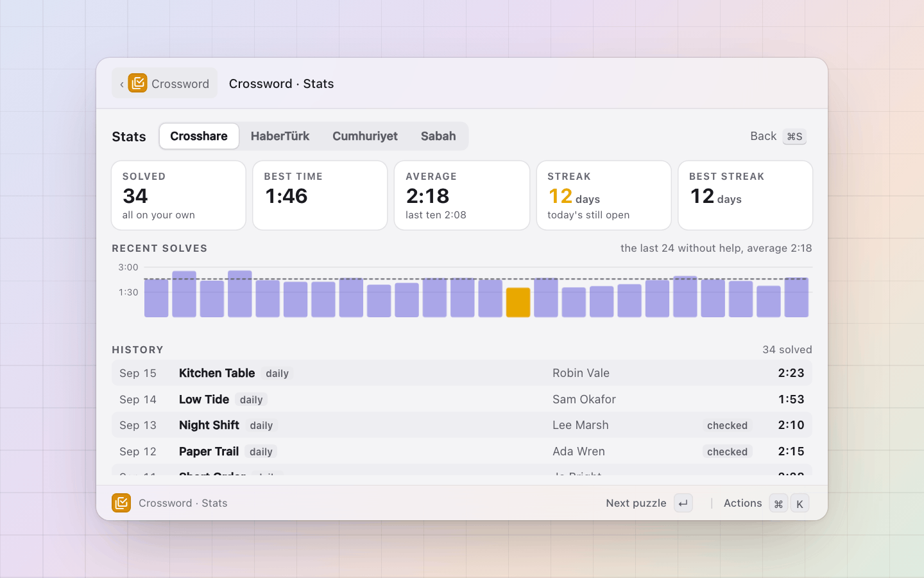Click the Crossword icon in the footer
The width and height of the screenshot is (924, 578).
pyautogui.click(x=121, y=503)
